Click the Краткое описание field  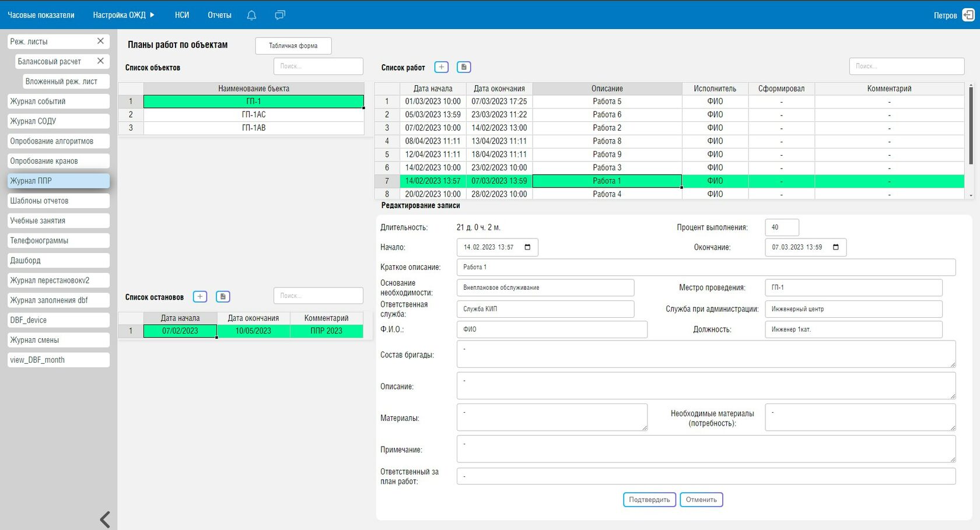(706, 267)
